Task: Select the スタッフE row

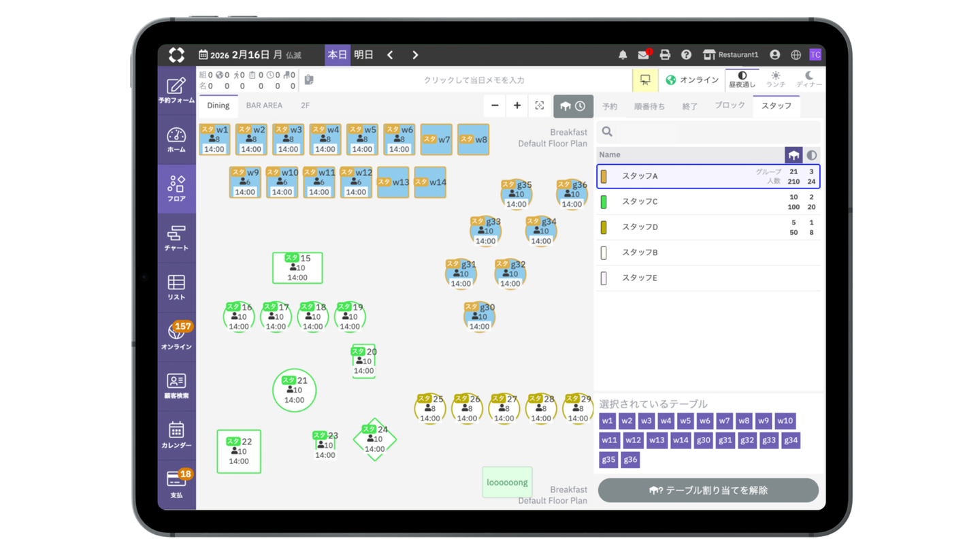Action: pos(708,278)
